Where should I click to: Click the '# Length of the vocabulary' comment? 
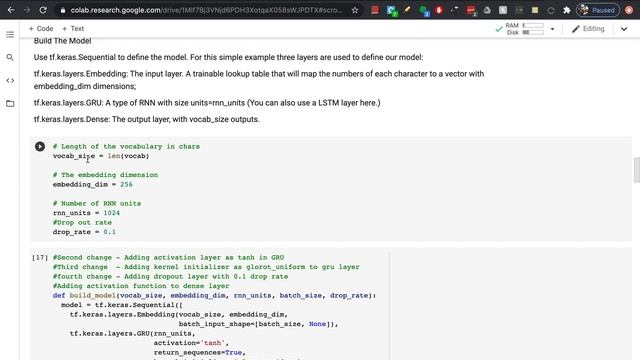coord(126,147)
